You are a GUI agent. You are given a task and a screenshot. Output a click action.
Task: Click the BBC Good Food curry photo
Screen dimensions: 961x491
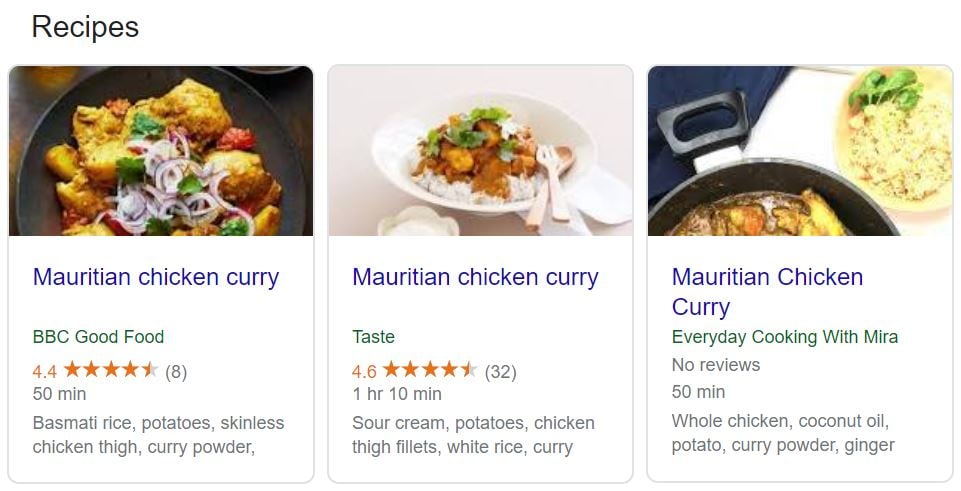point(161,151)
